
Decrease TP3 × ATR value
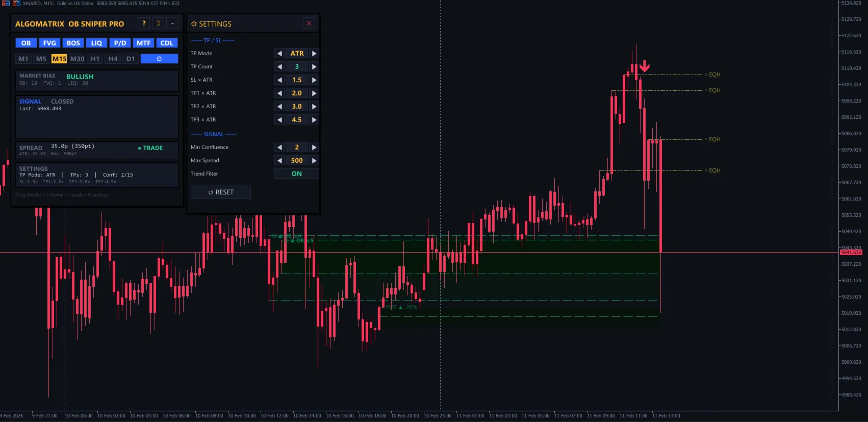tap(279, 119)
